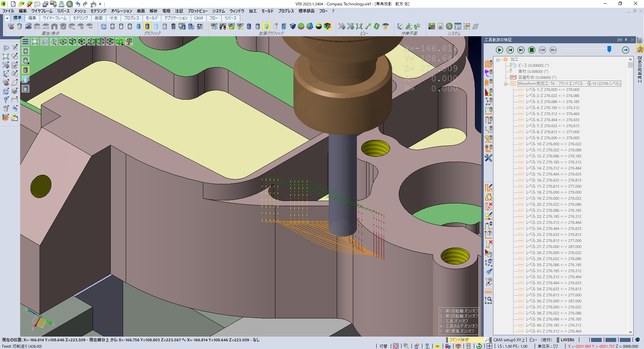Image resolution: width=644 pixels, height=349 pixels.
Task: Select レベル 5: Z 276.312 row
Action: point(552,114)
